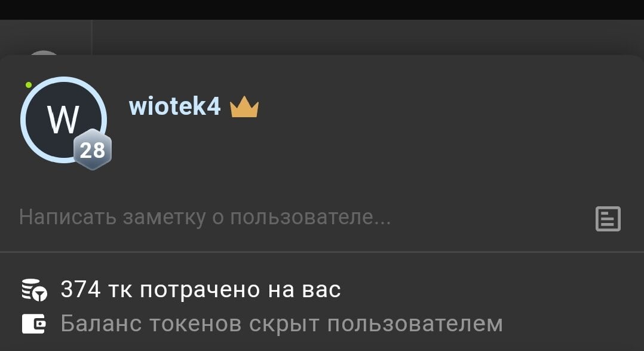Viewport: 644px width, 351px height.
Task: Click the green online status dot
Action: click(x=28, y=85)
